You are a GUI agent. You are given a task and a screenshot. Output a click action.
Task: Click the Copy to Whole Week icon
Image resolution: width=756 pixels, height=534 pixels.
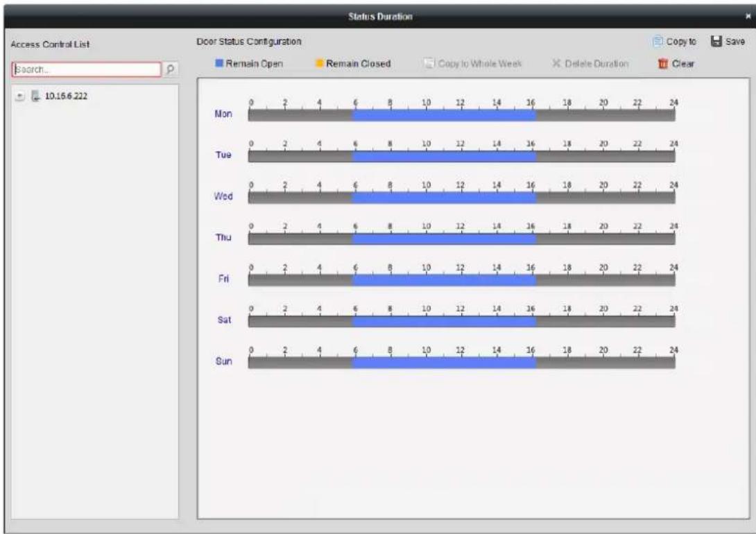(429, 64)
